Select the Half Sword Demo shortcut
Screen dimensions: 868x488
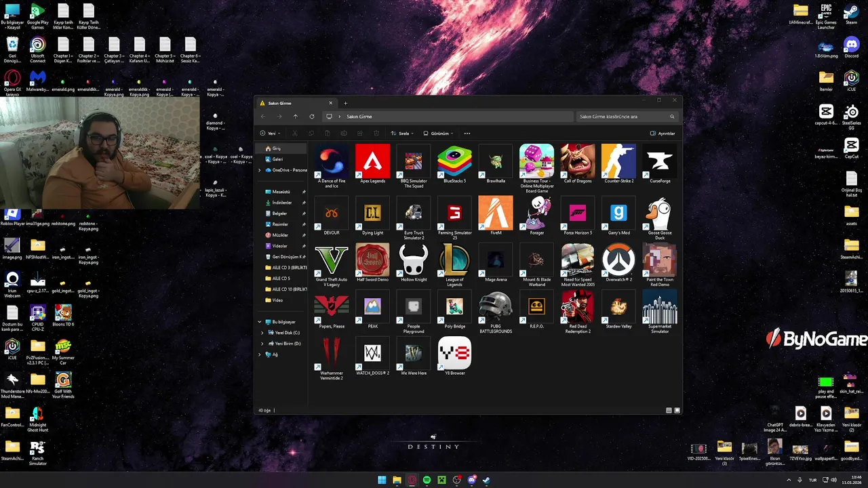click(x=372, y=263)
